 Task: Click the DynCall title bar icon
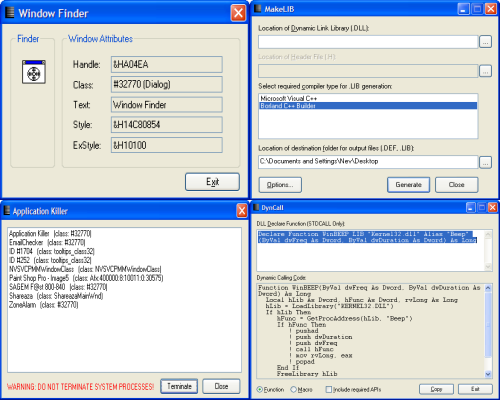[256, 207]
